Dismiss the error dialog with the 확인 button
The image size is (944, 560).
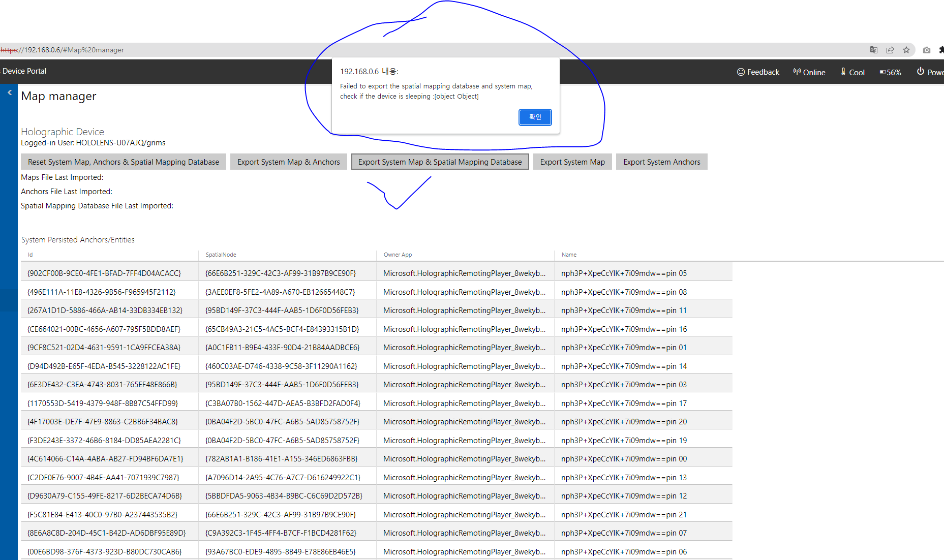pos(535,117)
